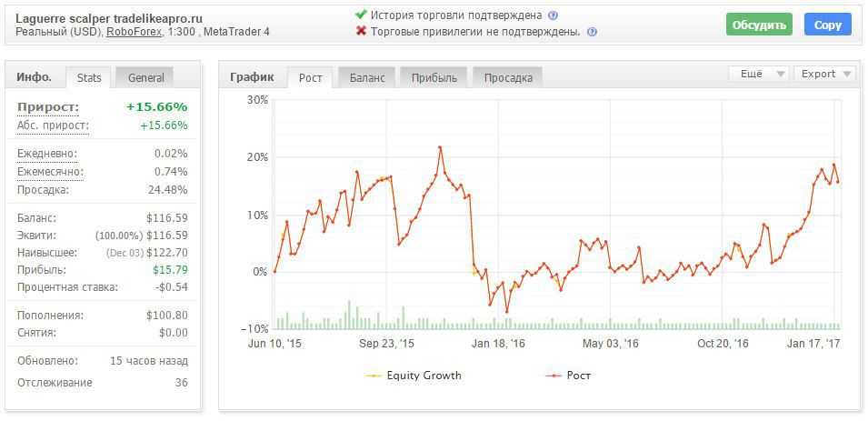Switch to the Просадка chart tab
868x421 pixels.
(x=508, y=78)
